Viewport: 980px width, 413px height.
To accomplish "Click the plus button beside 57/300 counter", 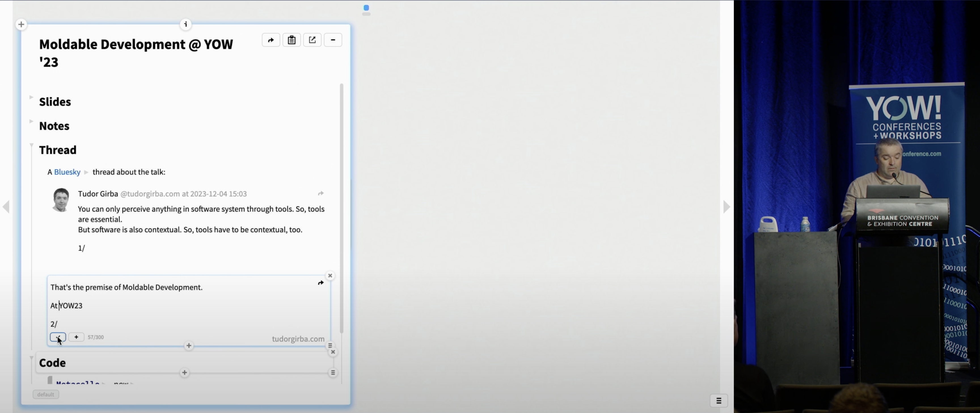I will click(76, 337).
